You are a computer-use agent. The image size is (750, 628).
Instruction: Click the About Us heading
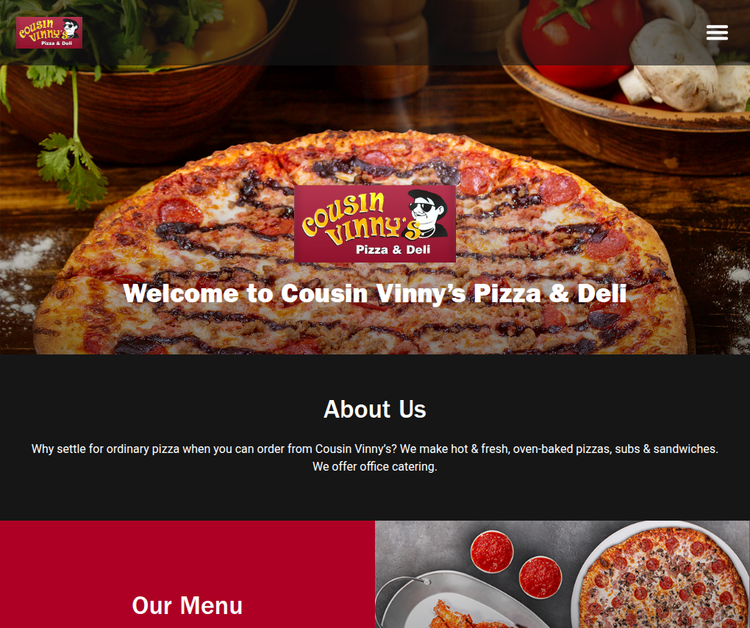tap(375, 409)
